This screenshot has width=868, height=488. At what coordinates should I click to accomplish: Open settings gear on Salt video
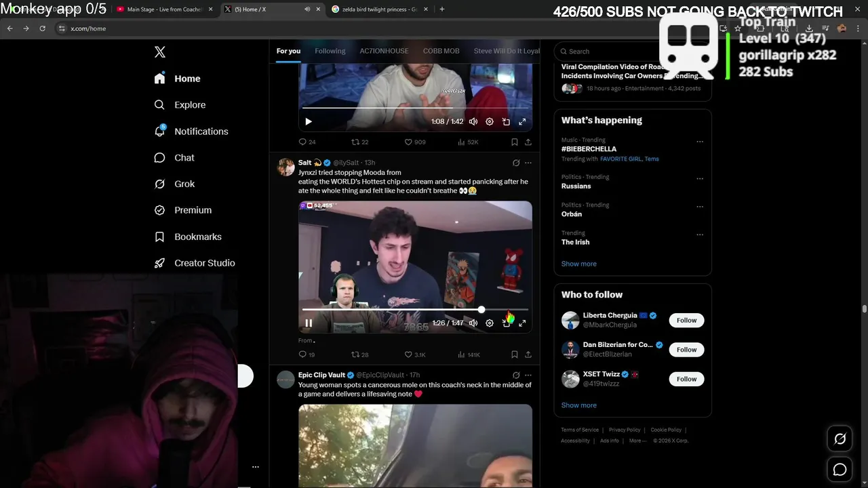point(490,323)
